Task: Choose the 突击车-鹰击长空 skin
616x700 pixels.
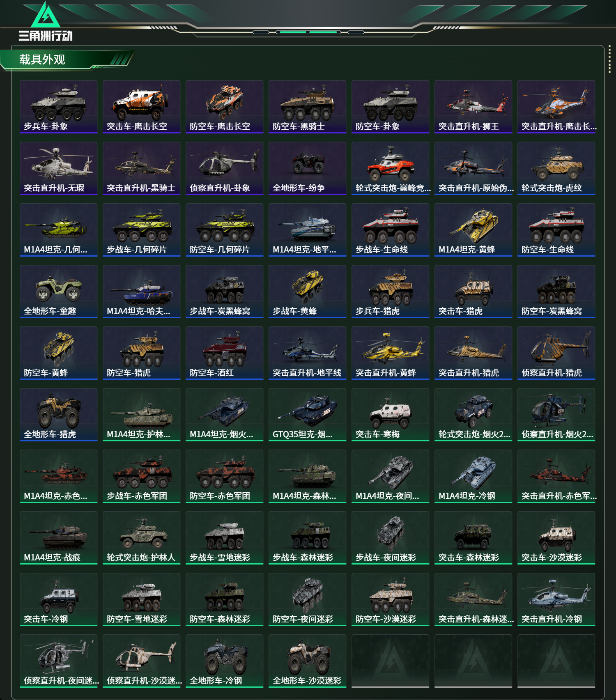Action: click(141, 107)
